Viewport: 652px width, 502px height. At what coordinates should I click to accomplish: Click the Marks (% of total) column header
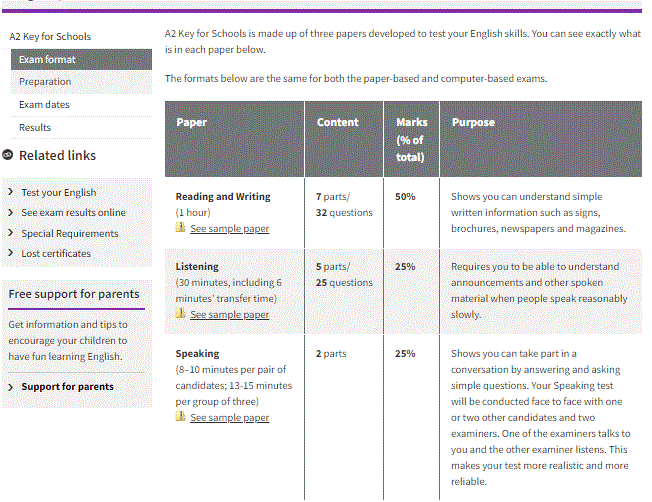pos(411,139)
